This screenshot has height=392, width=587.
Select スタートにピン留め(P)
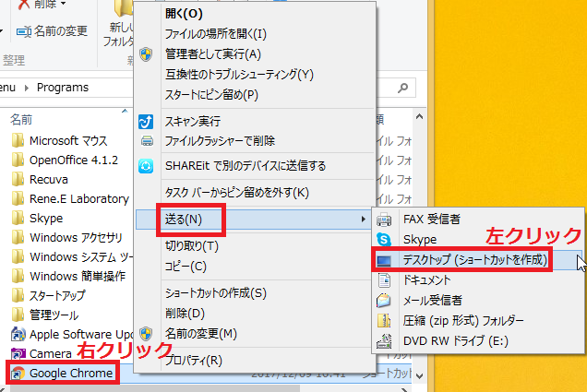[x=255, y=95]
